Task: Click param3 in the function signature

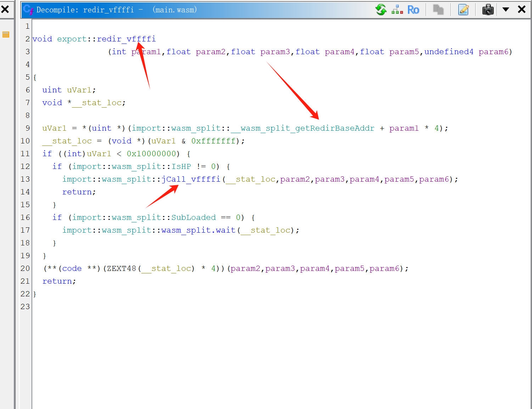Action: point(275,52)
